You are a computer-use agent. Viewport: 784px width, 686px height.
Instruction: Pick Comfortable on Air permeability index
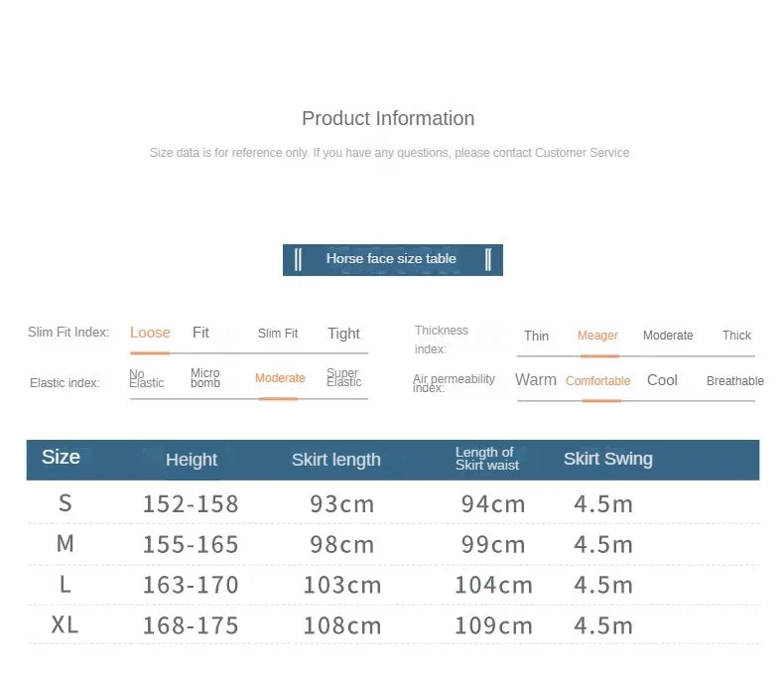597,381
